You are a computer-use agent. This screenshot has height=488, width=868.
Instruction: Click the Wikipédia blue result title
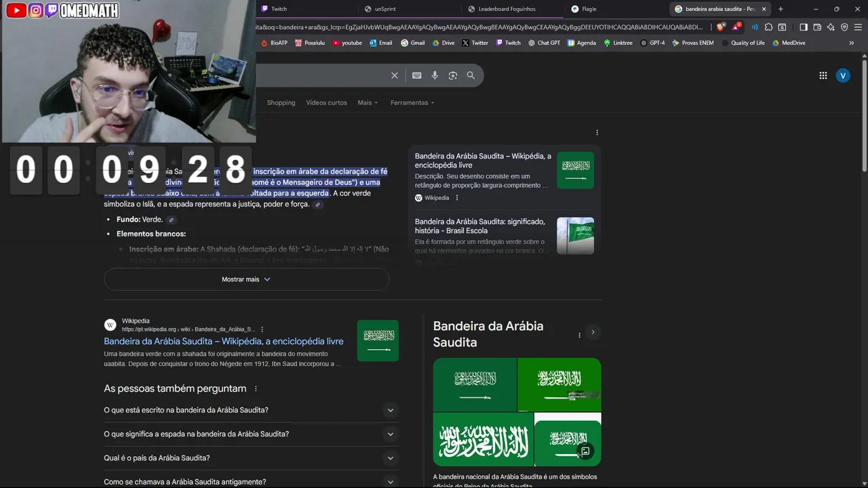tap(224, 342)
